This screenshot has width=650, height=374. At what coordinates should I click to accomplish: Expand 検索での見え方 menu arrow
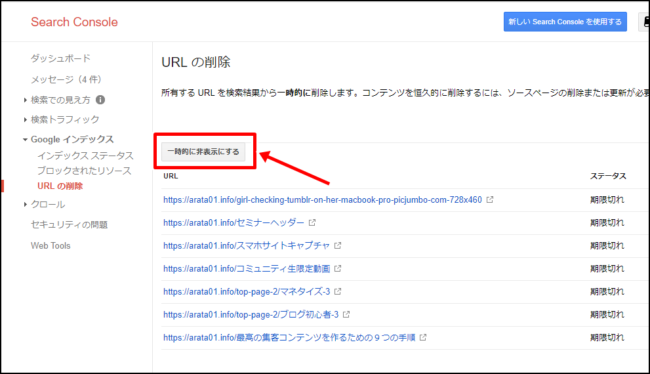coord(25,100)
